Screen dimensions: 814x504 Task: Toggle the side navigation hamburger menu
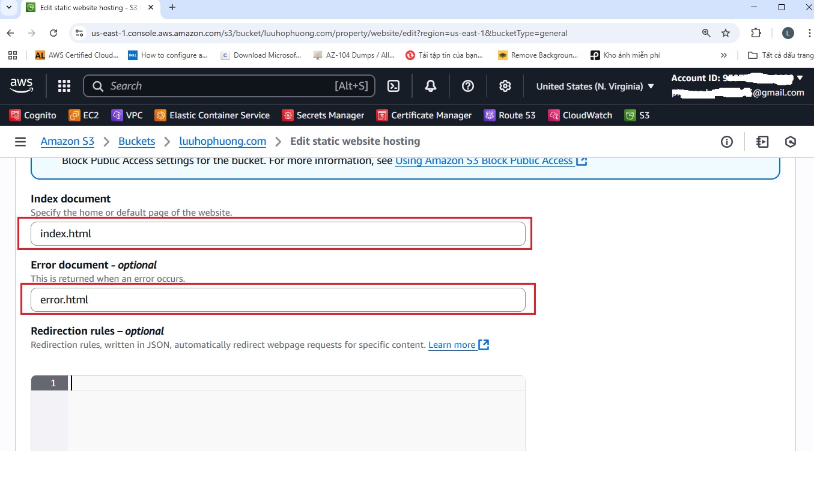click(x=20, y=142)
